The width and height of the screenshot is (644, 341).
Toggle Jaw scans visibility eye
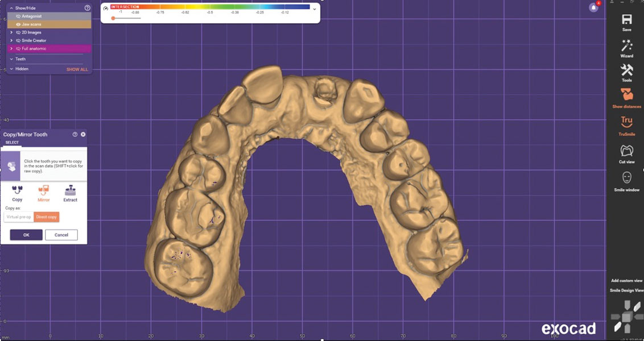pos(18,24)
